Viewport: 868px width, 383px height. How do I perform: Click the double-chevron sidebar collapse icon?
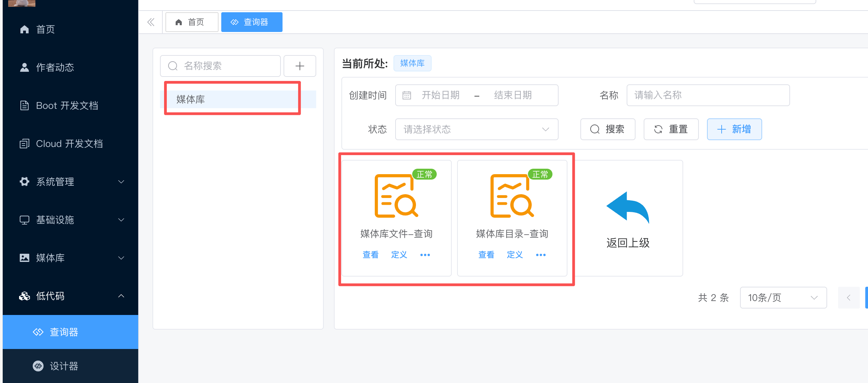point(151,22)
